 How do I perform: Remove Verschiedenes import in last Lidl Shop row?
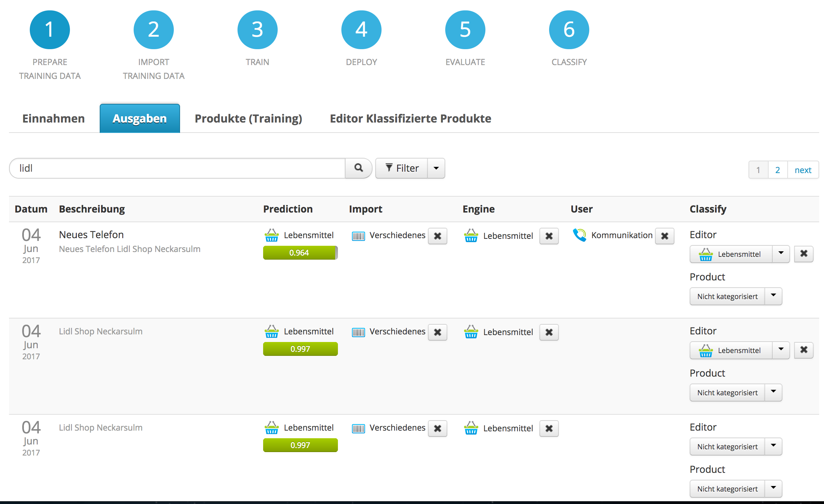(438, 429)
